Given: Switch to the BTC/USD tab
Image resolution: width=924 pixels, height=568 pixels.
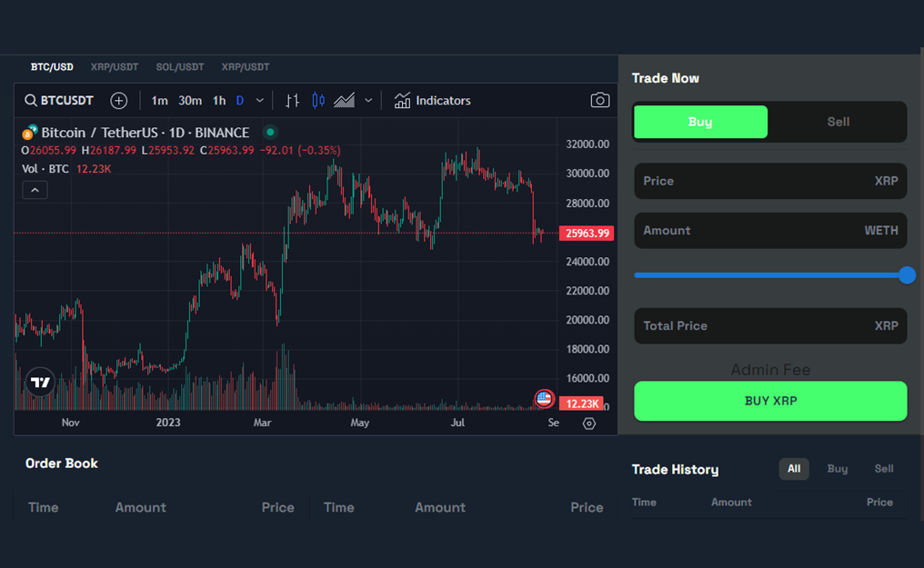Looking at the screenshot, I should [52, 67].
